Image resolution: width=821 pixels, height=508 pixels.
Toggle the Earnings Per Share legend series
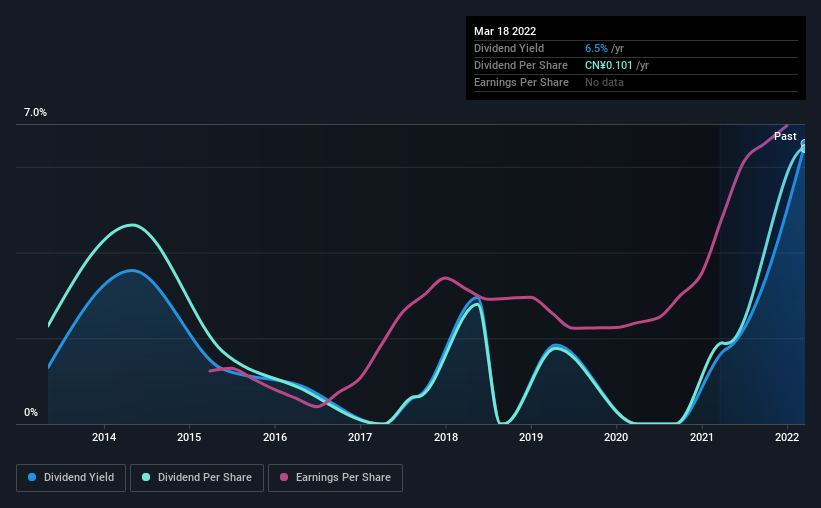click(x=335, y=478)
